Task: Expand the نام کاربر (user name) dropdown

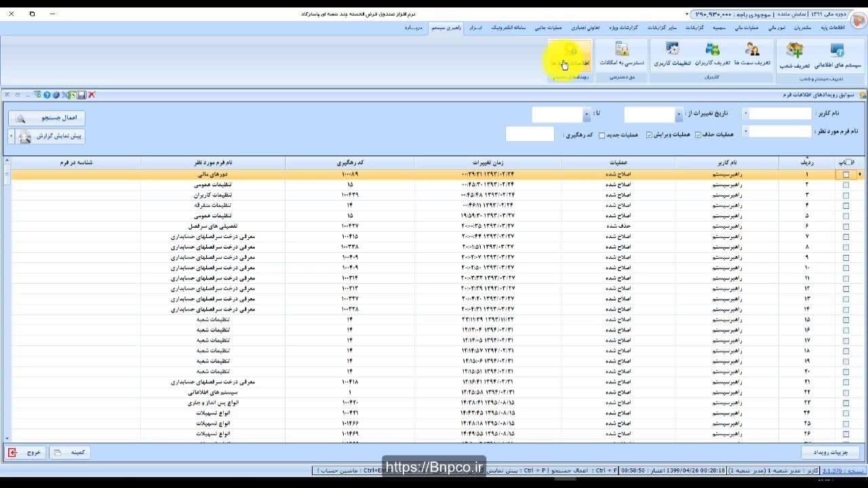Action: [746, 114]
